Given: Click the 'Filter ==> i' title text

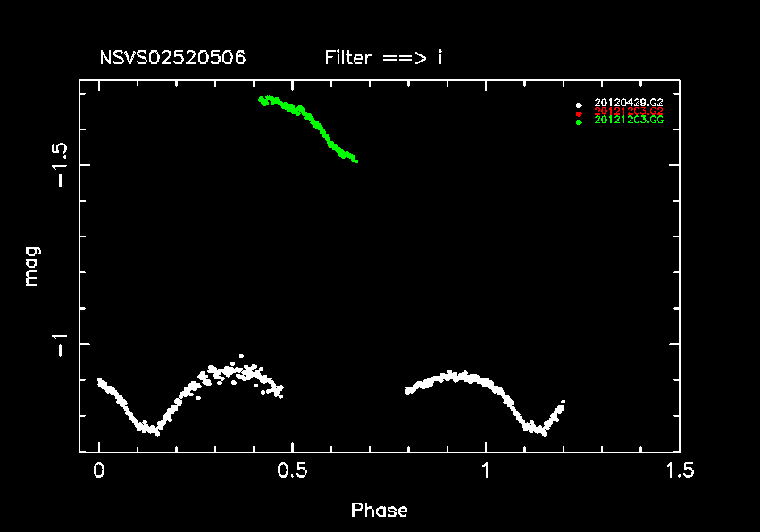Looking at the screenshot, I should (x=384, y=59).
